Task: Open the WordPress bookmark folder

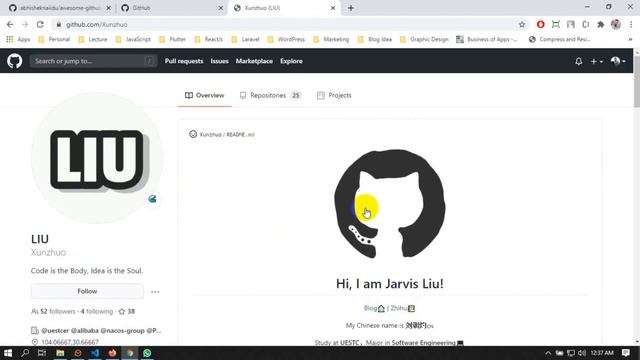Action: pos(286,40)
